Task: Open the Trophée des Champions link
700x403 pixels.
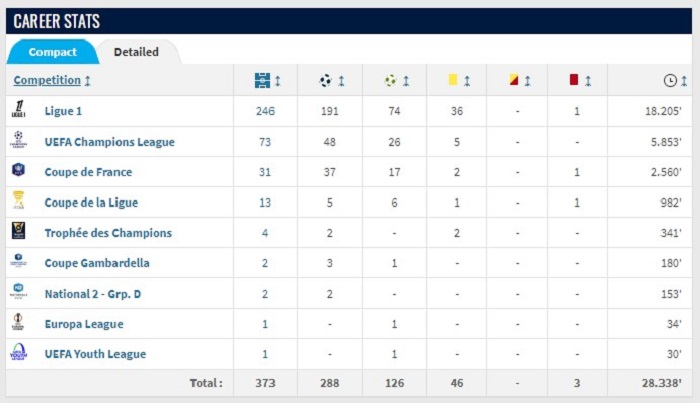Action: point(108,233)
